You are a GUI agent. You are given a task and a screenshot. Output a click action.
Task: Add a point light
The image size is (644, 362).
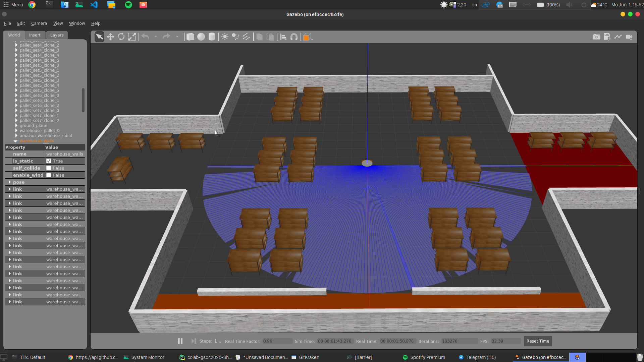225,37
